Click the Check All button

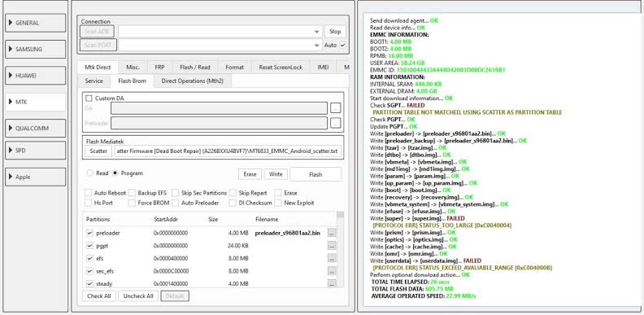tap(99, 296)
